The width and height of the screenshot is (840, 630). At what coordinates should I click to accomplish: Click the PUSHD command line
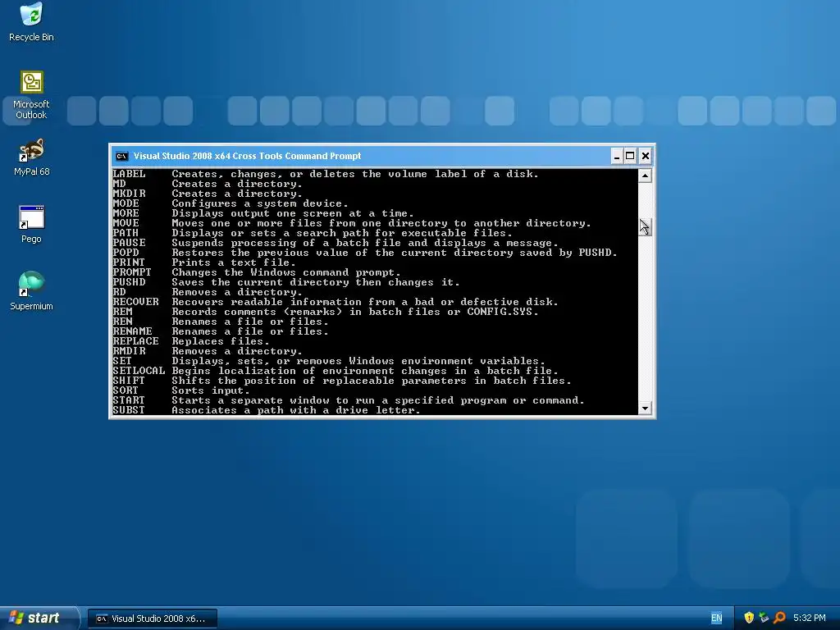pos(286,282)
